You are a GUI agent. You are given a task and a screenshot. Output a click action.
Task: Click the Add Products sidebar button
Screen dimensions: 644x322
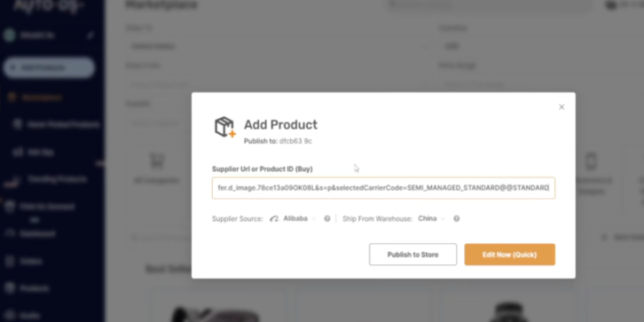pyautogui.click(x=49, y=67)
